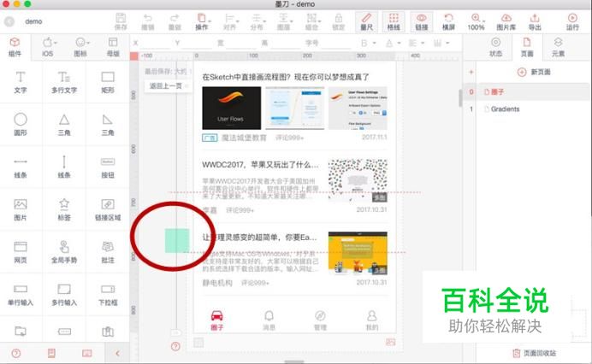Switch to the Elements (元素) tab
Screen dimensions: 592x364
558,47
